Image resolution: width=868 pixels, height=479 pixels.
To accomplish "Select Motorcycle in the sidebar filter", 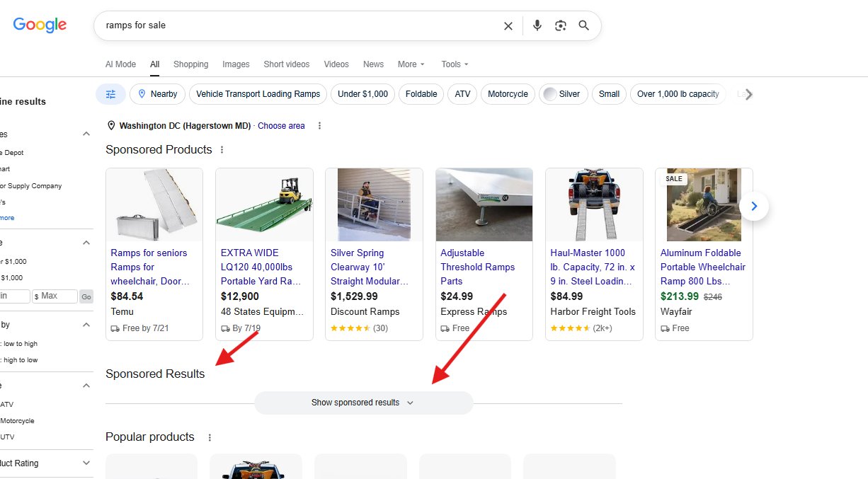I will tap(17, 421).
